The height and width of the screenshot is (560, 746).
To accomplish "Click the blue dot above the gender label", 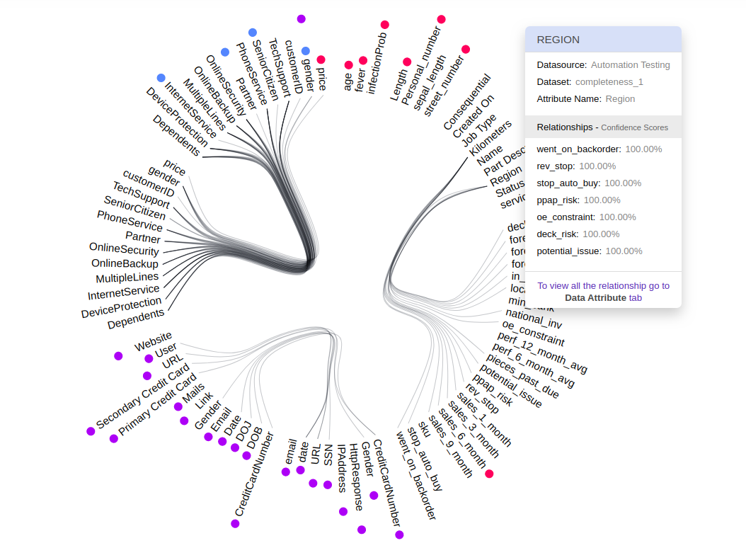I will (306, 51).
